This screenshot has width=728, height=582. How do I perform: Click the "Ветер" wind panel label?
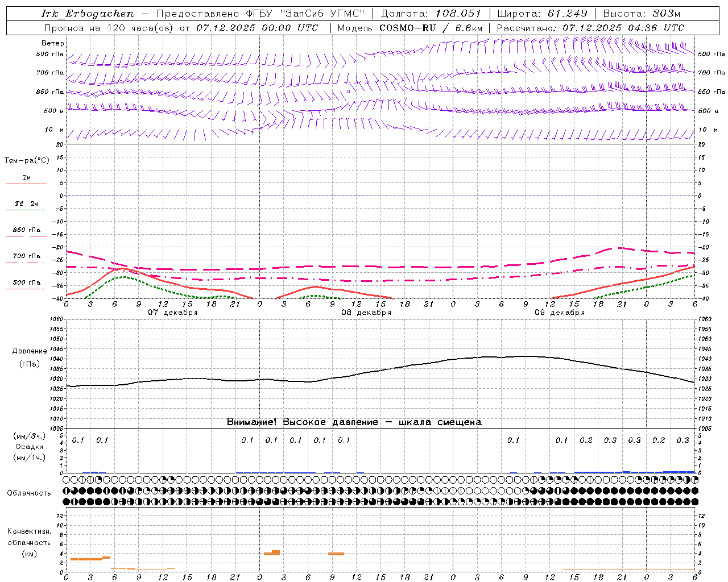[53, 43]
